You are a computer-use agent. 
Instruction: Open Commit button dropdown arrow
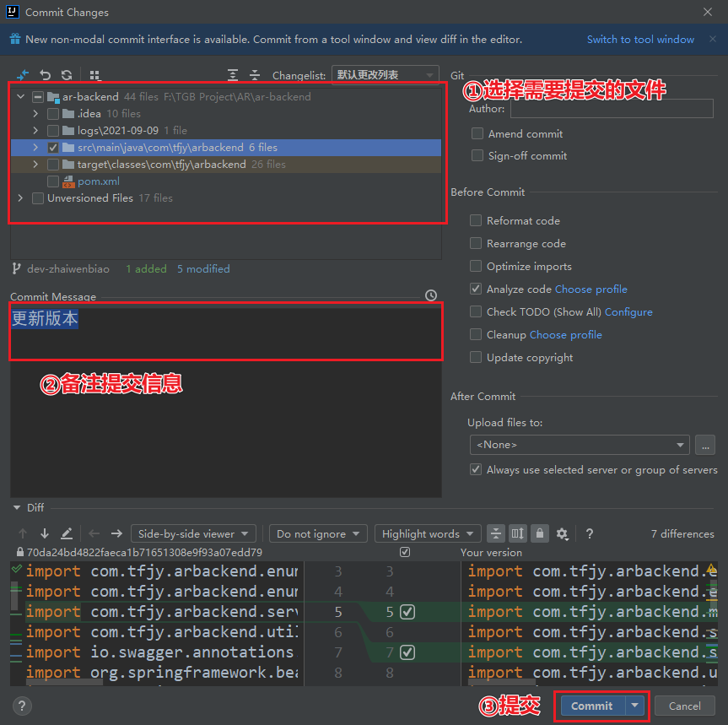pyautogui.click(x=634, y=706)
